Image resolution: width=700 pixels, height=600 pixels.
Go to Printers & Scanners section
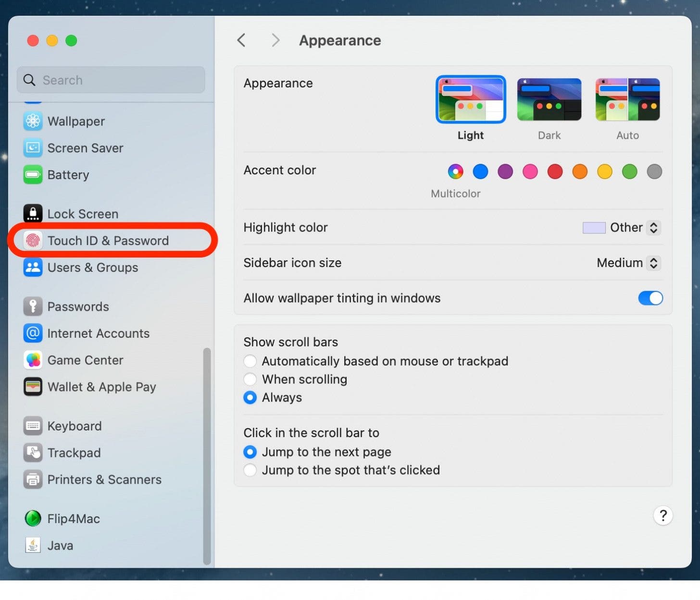pyautogui.click(x=104, y=479)
